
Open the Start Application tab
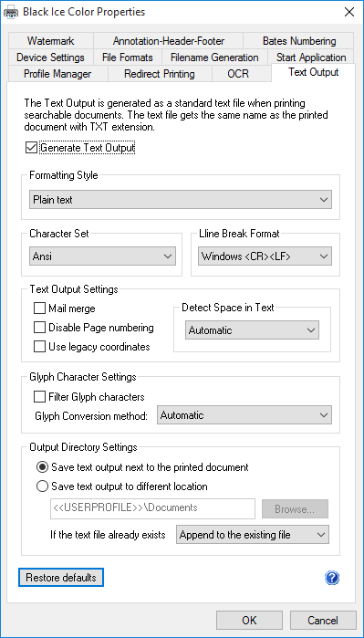(311, 58)
